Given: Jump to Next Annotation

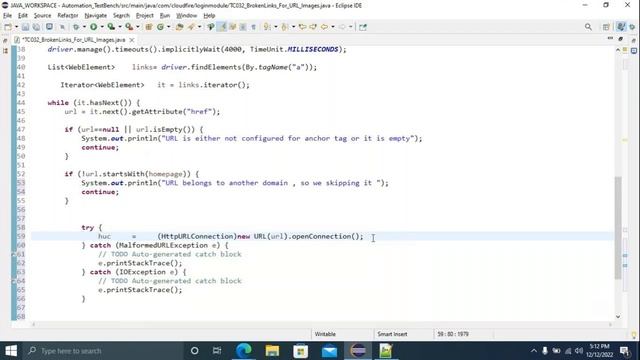Looking at the screenshot, I should click(x=267, y=27).
